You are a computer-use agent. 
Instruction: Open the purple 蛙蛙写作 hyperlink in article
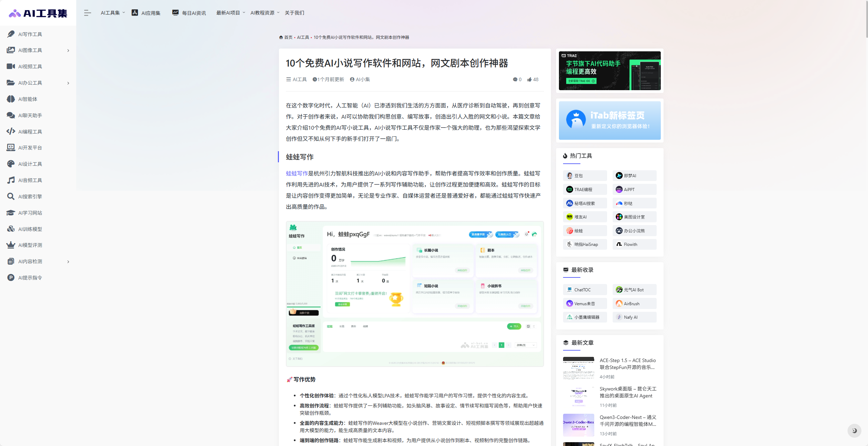[x=297, y=173]
